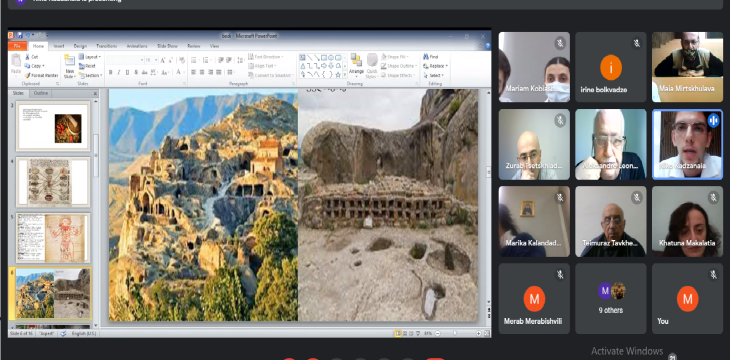This screenshot has height=360, width=730.
Task: Click the Save icon in quick access toolbar
Action: tap(20, 35)
